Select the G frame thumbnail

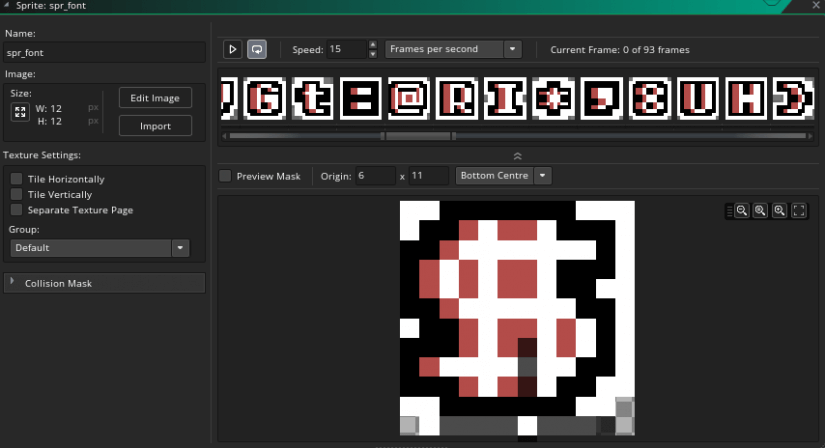click(265, 98)
